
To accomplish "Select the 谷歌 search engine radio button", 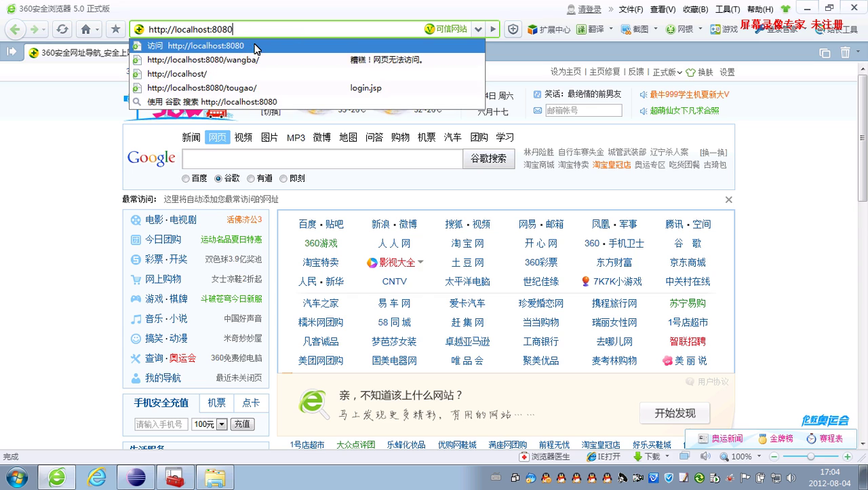I will pos(218,178).
